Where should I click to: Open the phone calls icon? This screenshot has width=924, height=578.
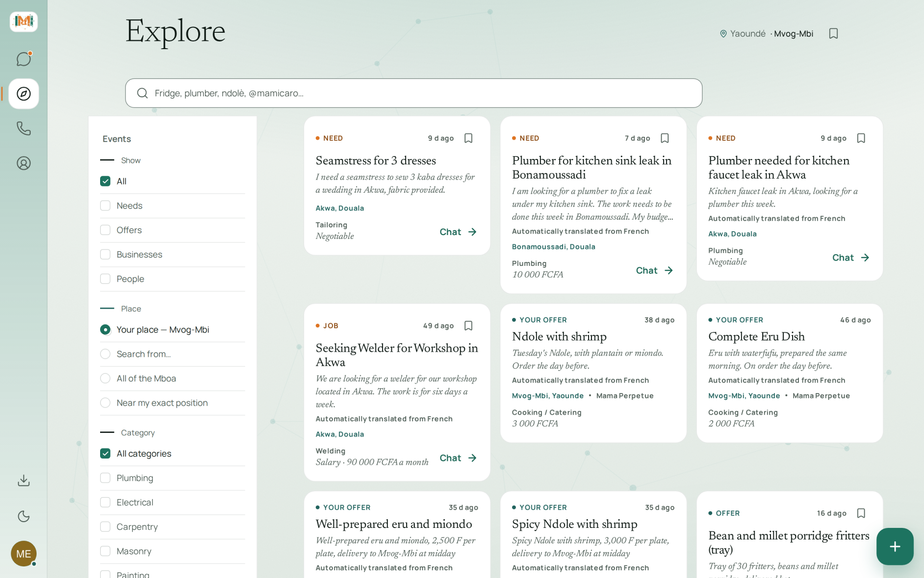pos(24,128)
